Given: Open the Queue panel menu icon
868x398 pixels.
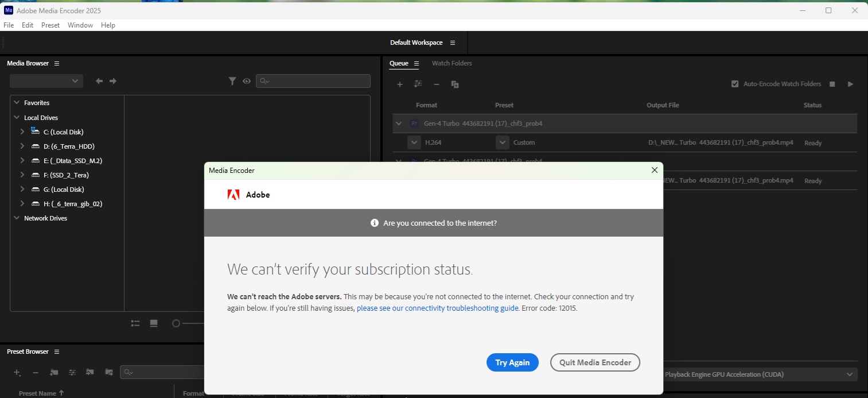Looking at the screenshot, I should pos(417,63).
